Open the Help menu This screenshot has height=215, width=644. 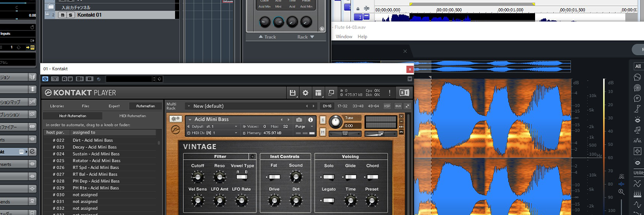click(362, 37)
